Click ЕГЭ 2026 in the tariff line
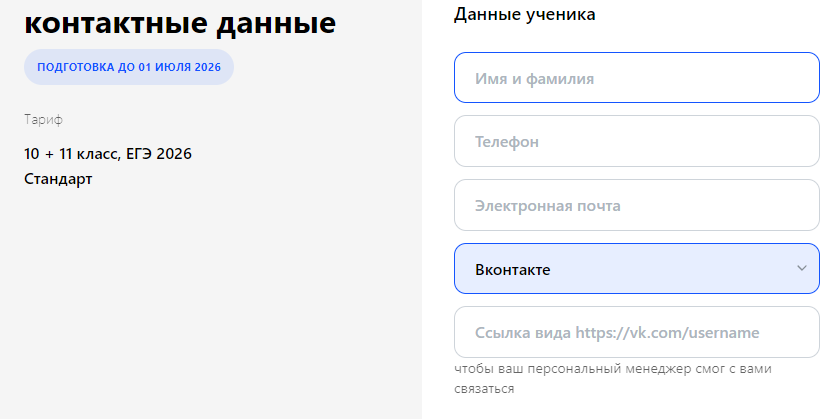Viewport: 837px width, 419px height. [159, 154]
